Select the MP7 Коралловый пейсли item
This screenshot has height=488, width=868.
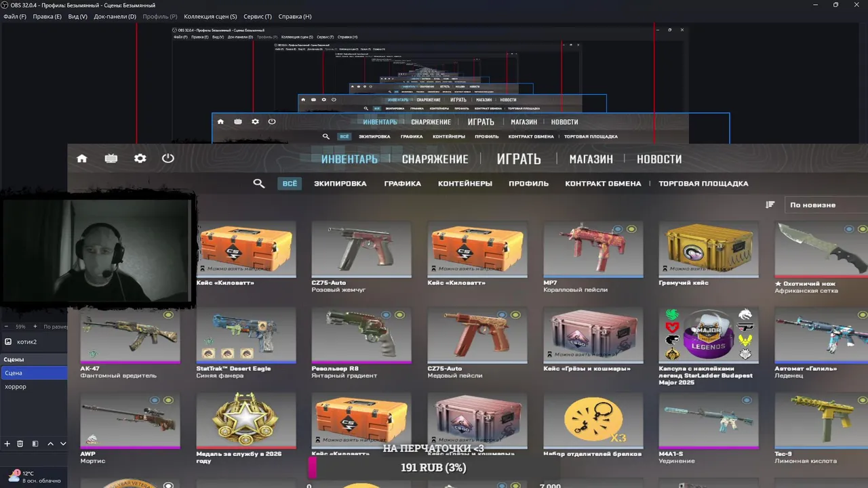[593, 258]
